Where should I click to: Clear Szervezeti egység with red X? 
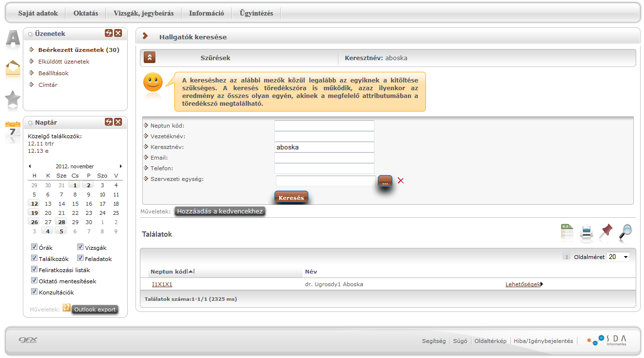point(401,180)
